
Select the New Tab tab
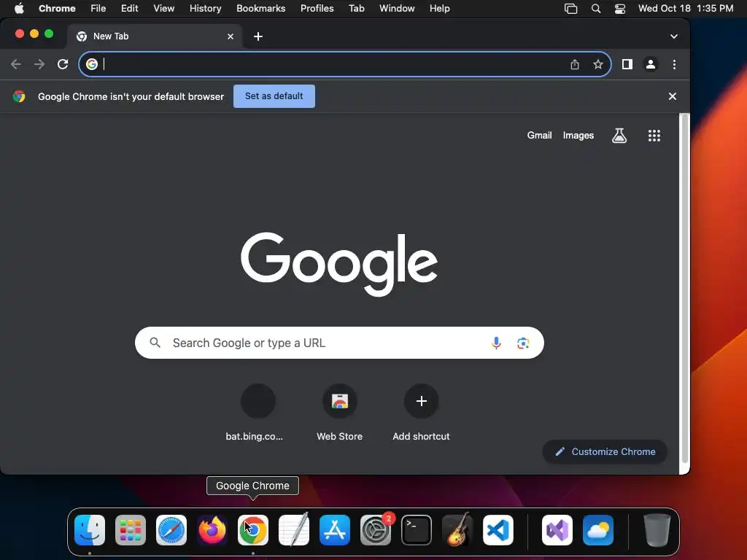154,36
